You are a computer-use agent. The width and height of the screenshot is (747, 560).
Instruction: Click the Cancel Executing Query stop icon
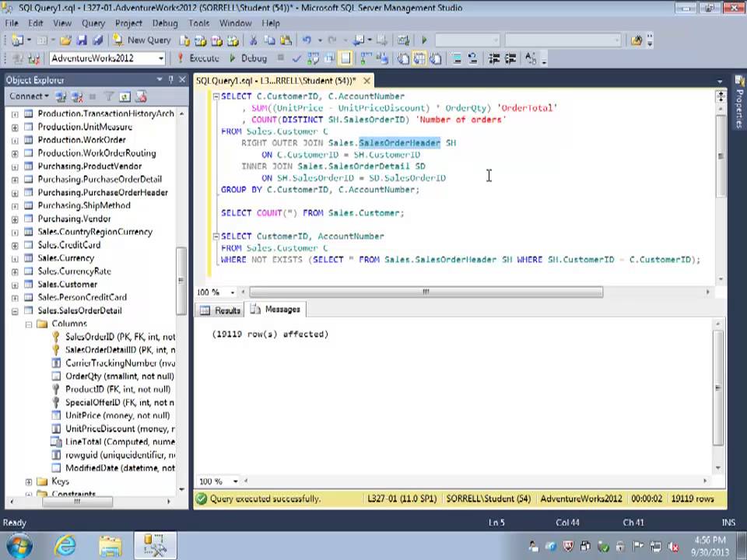(x=281, y=58)
